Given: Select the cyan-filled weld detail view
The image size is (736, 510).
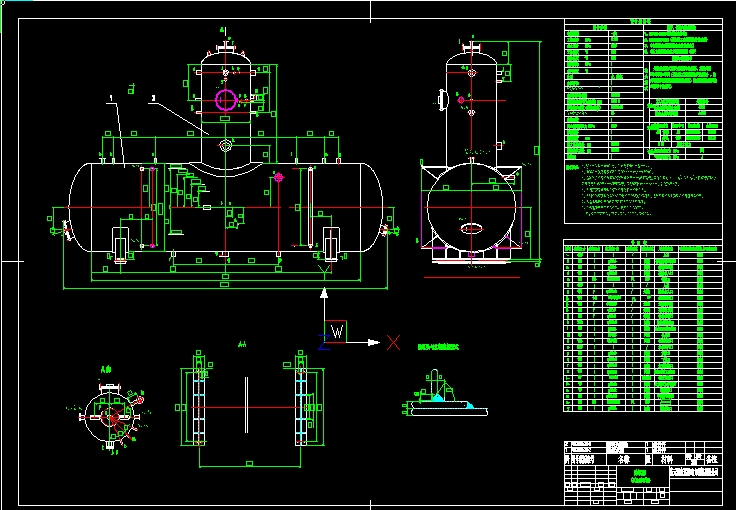Looking at the screenshot, I should pos(445,393).
